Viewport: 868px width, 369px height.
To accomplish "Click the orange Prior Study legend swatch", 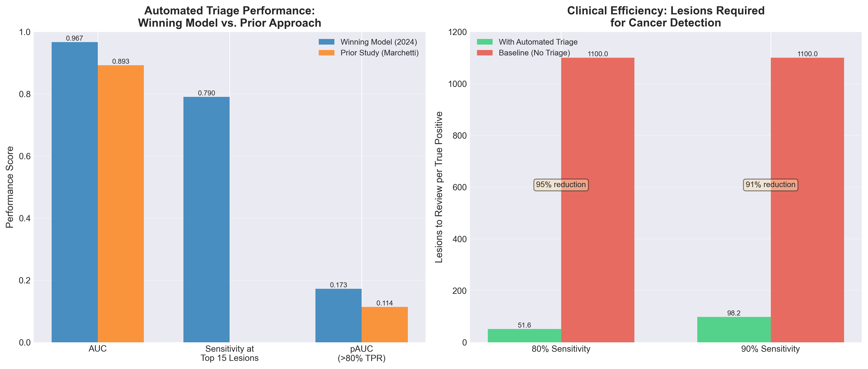I will pyautogui.click(x=326, y=53).
